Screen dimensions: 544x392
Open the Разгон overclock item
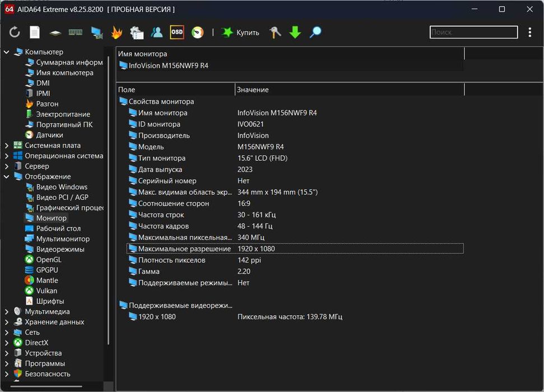pos(42,104)
